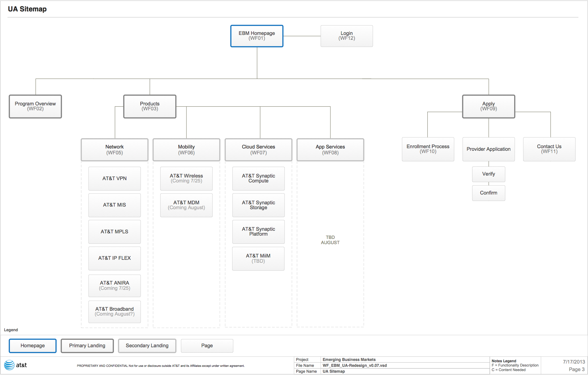Select the Enrollment Process (WF10) box
Viewport: 588px width, 375px height.
coord(428,149)
